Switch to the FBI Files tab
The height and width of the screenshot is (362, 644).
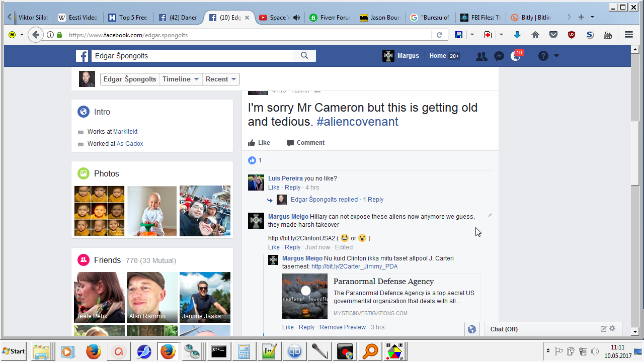tap(480, 18)
